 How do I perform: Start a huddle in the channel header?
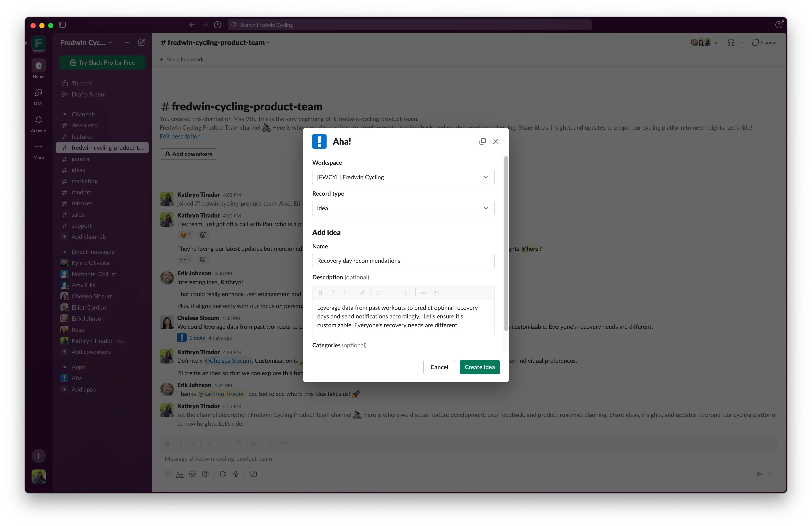click(x=731, y=42)
